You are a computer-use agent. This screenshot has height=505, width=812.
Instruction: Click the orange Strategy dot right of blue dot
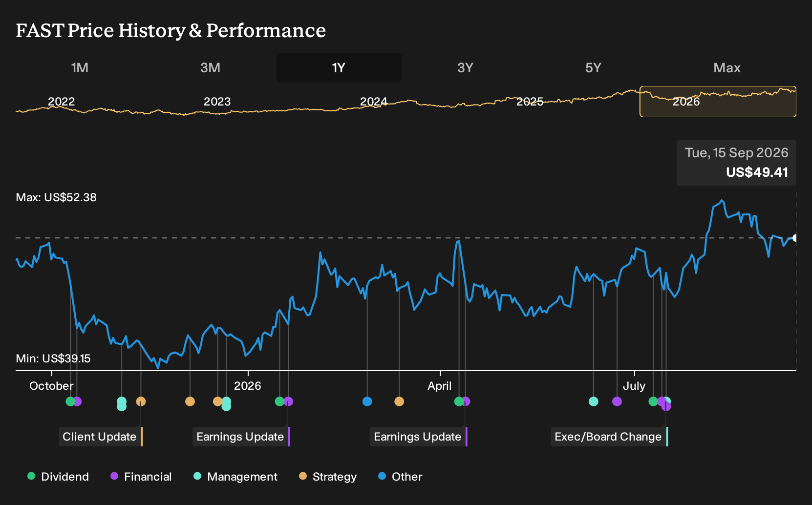(399, 401)
